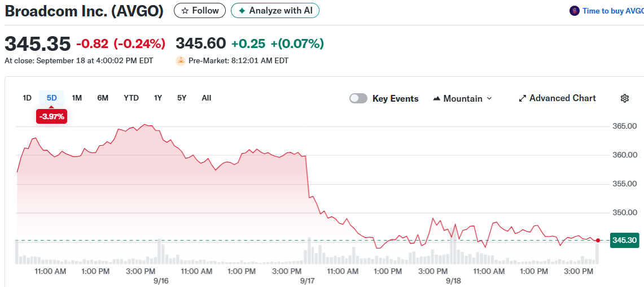Click the 9/18 date axis label
Image resolution: width=644 pixels, height=287 pixels.
(453, 280)
